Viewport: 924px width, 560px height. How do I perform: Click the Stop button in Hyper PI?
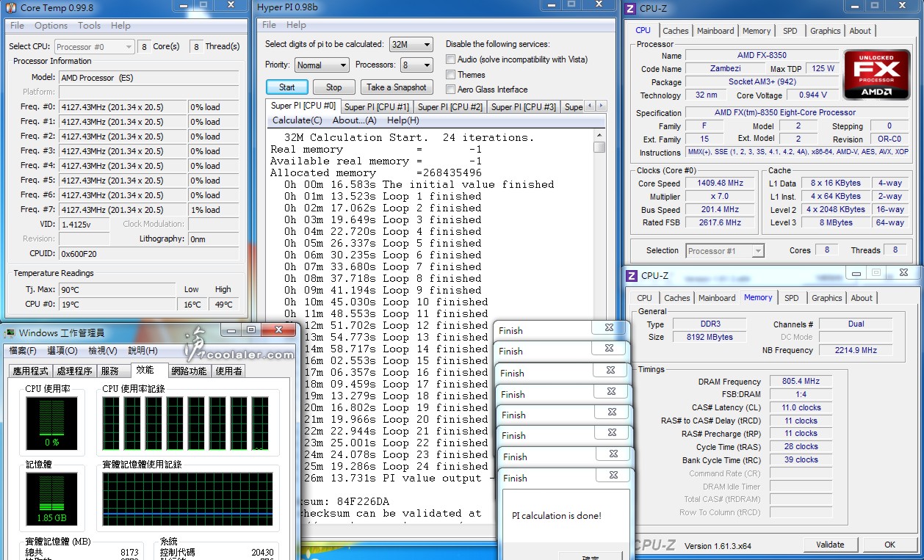pyautogui.click(x=334, y=87)
